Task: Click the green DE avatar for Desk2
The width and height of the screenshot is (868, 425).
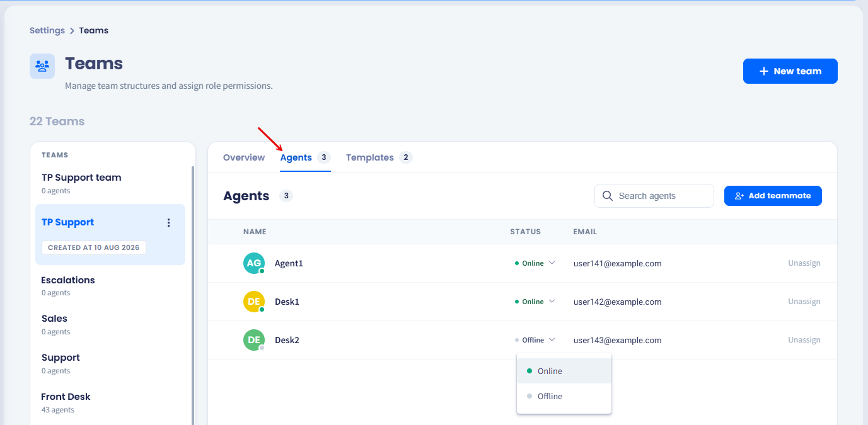Action: pos(254,340)
